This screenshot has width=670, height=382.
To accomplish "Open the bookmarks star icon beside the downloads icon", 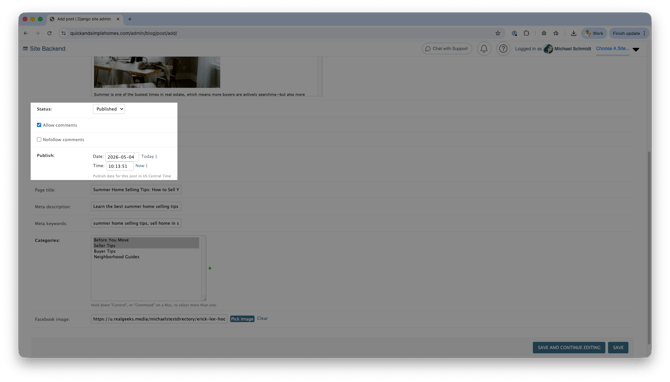I will [x=556, y=33].
